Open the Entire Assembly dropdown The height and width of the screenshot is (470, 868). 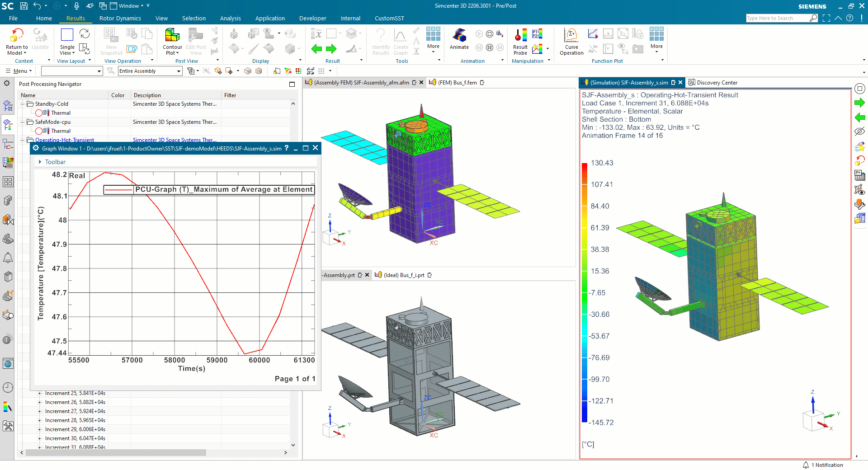coord(179,71)
